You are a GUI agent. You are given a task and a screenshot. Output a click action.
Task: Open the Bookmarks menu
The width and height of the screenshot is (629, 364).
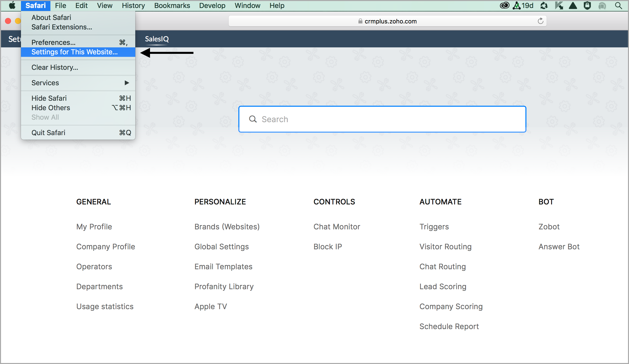tap(172, 5)
